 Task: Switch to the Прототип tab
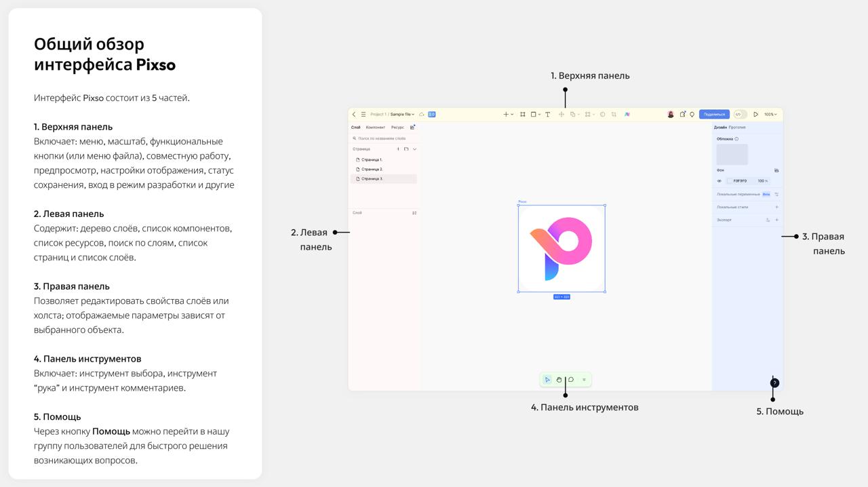737,127
